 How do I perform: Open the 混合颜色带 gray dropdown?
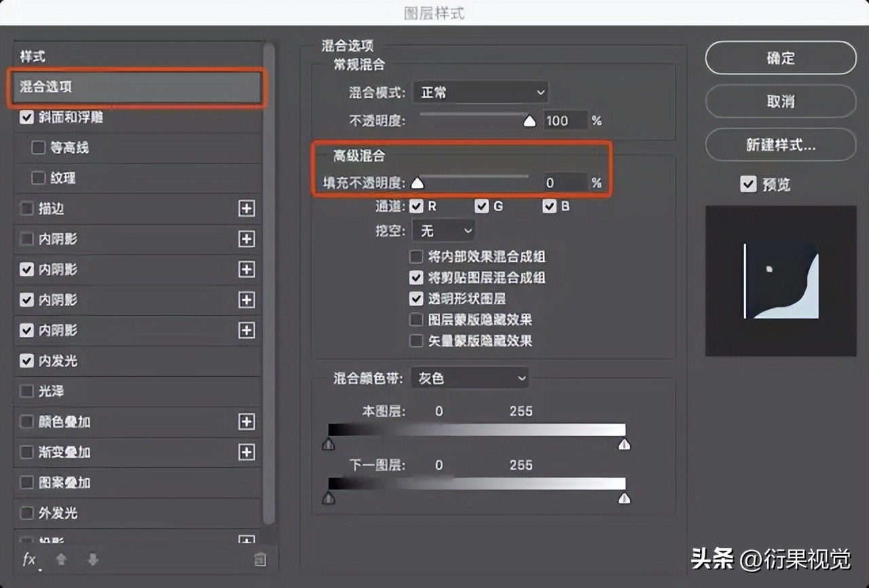[470, 378]
